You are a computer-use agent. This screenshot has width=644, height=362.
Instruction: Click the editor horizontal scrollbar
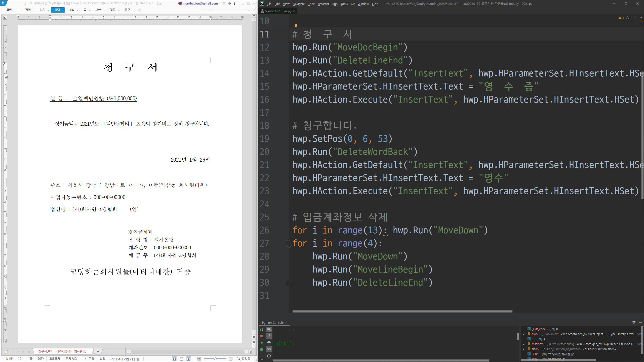[402, 311]
